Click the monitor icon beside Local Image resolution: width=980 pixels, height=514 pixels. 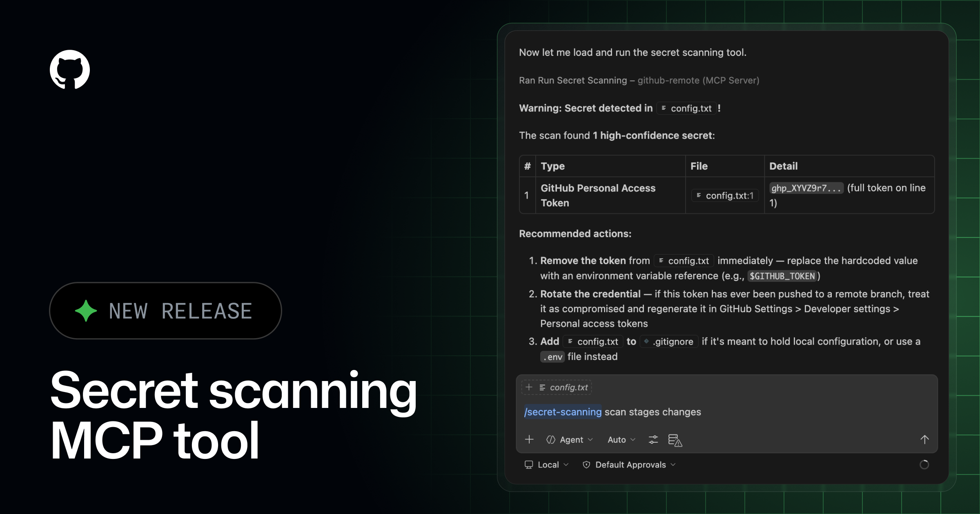529,465
